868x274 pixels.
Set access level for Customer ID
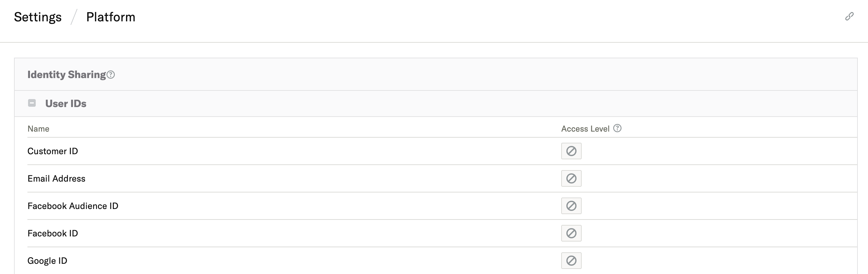(x=571, y=151)
